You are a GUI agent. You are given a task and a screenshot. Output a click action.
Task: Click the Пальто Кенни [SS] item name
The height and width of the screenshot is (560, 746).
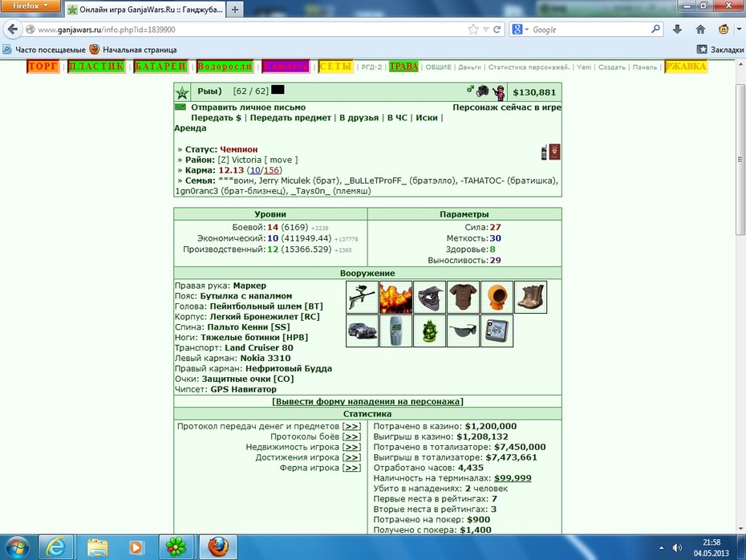click(x=249, y=327)
